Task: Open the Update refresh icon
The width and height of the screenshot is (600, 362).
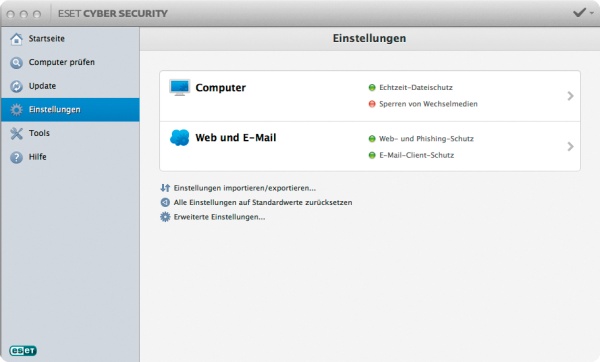Action: tap(16, 86)
